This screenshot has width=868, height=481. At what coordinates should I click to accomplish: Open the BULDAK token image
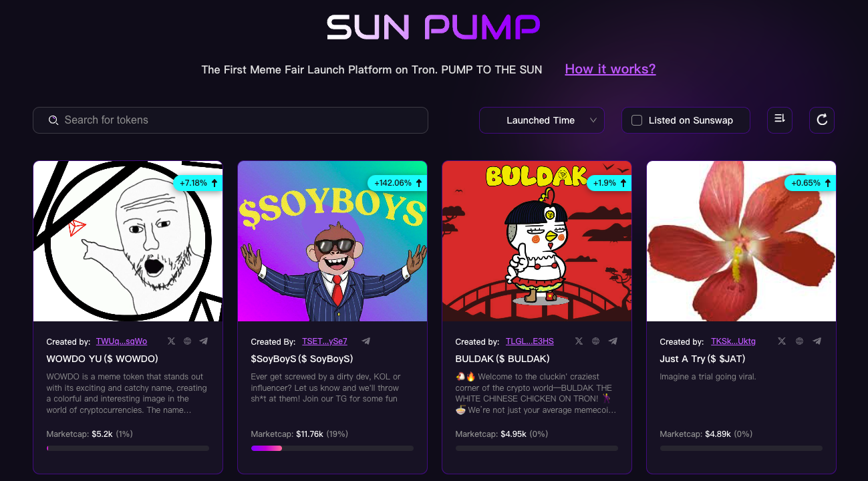coord(537,241)
